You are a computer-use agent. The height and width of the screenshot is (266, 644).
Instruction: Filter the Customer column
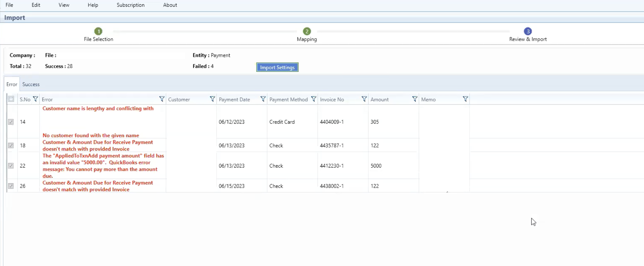[x=212, y=99]
